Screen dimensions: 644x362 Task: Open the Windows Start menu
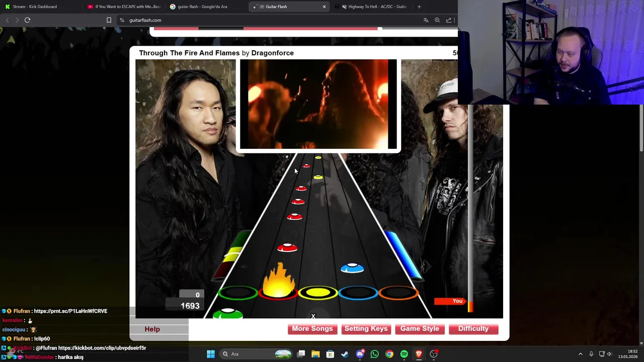[211, 354]
